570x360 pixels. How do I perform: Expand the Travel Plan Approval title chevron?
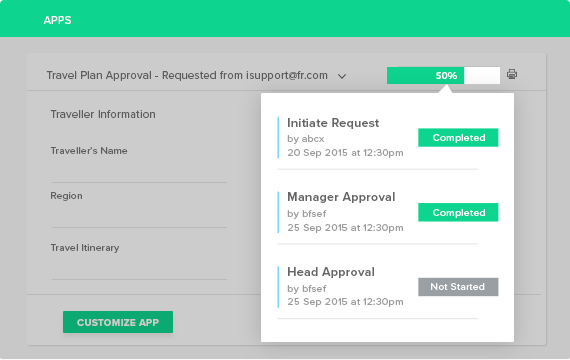coord(342,76)
